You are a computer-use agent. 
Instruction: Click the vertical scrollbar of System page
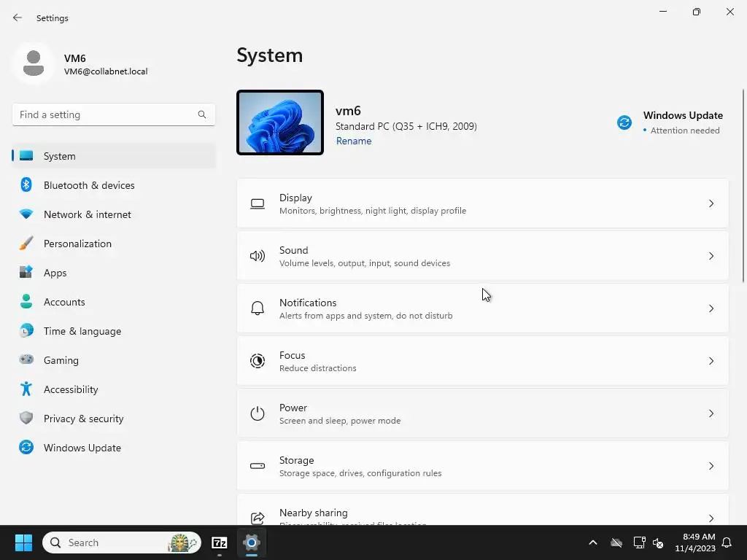tap(743, 186)
